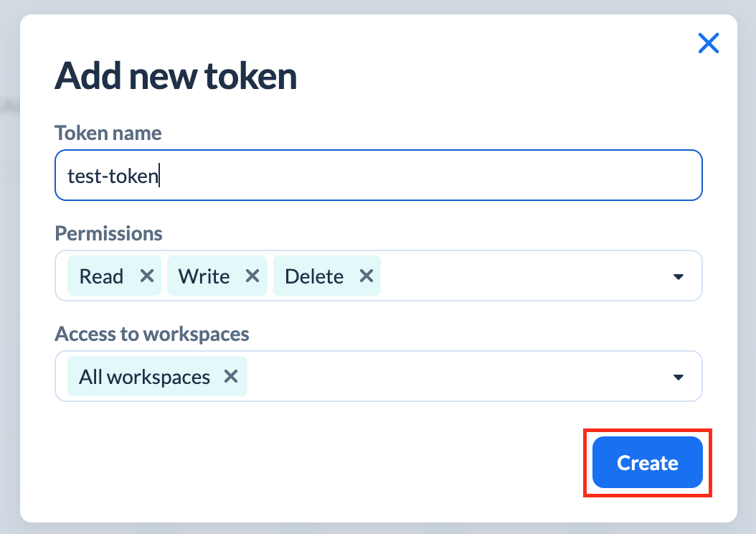Remove the Write permission tag
756x534 pixels.
coord(252,276)
